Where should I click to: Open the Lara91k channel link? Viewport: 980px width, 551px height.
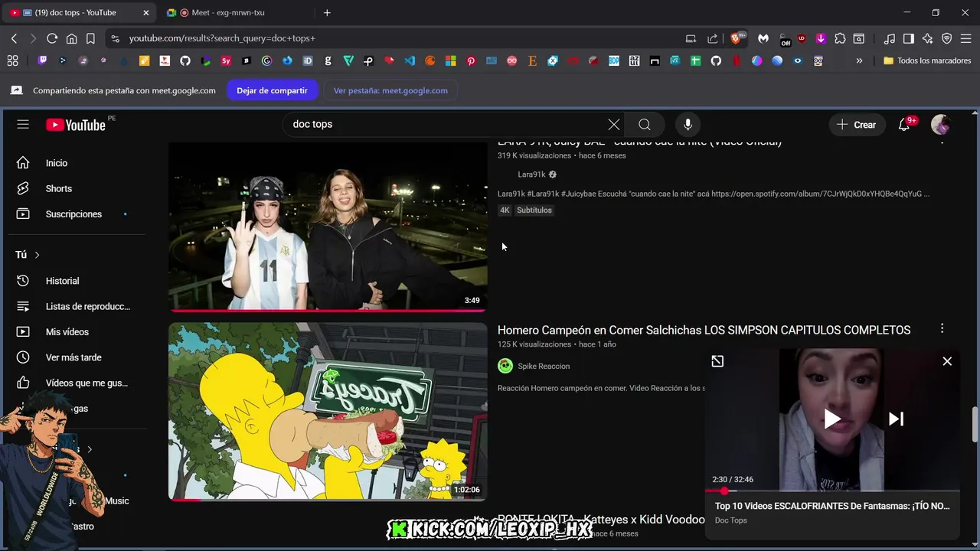coord(531,174)
